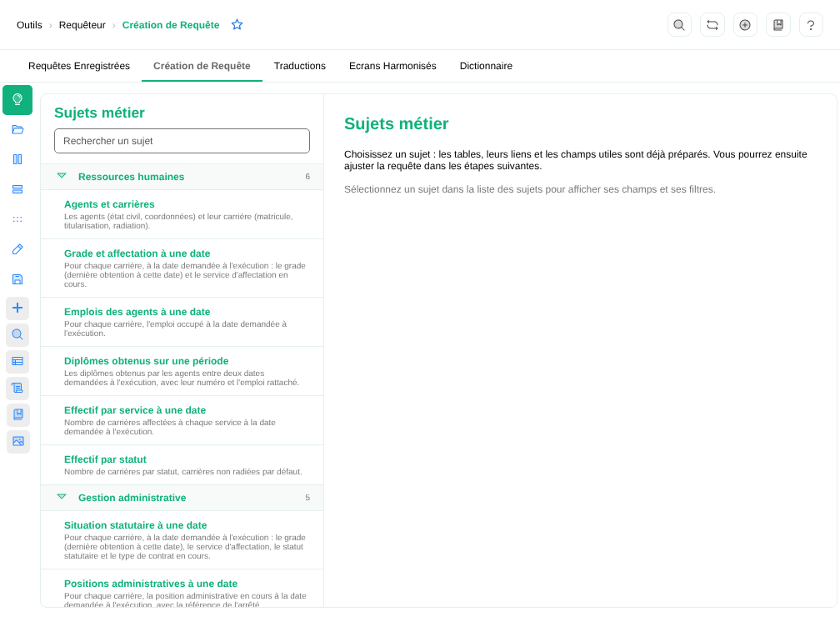The height and width of the screenshot is (617, 840).
Task: Click the blue plus icon in the sidebar
Action: (x=17, y=308)
